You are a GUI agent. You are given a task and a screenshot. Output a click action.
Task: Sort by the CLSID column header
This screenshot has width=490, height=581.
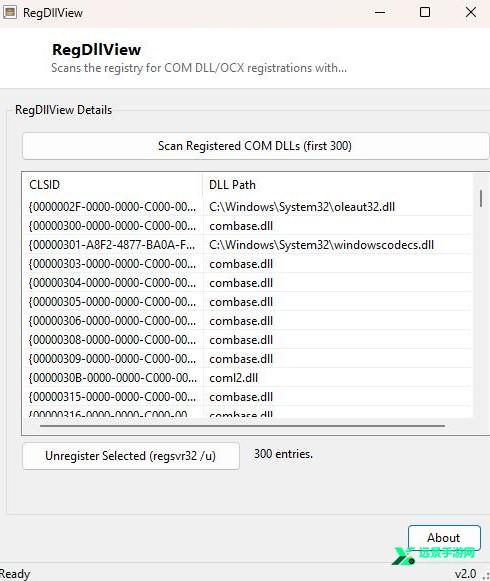112,185
